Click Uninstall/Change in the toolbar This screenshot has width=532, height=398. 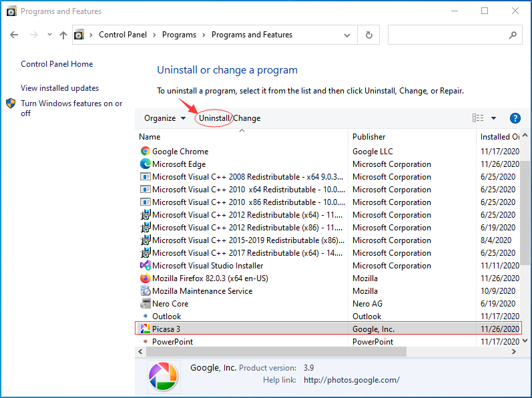[230, 118]
